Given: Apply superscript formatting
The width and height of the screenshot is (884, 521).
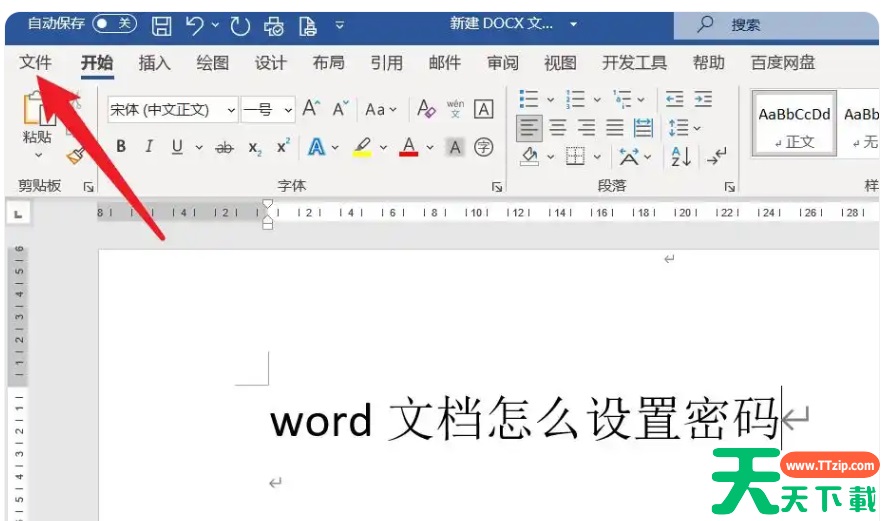Looking at the screenshot, I should 283,147.
